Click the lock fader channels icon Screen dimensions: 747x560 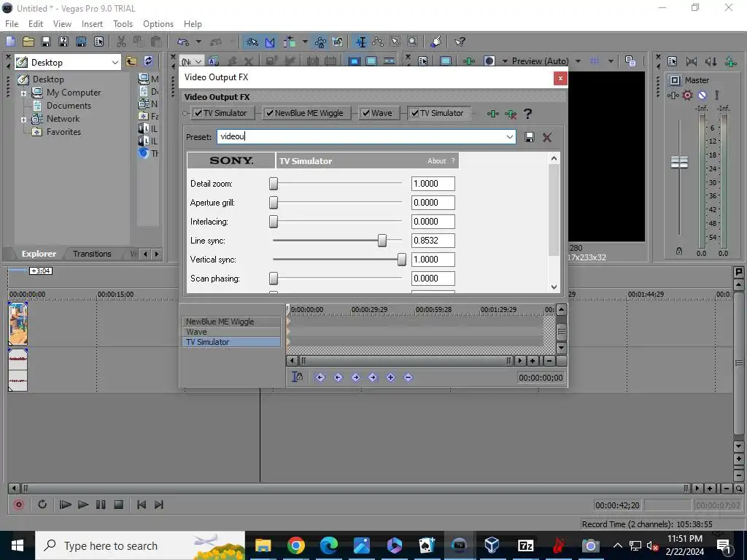pyautogui.click(x=679, y=251)
